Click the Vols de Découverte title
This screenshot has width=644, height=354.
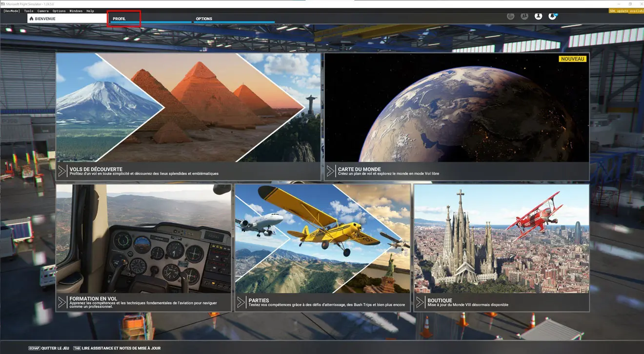[x=96, y=169]
